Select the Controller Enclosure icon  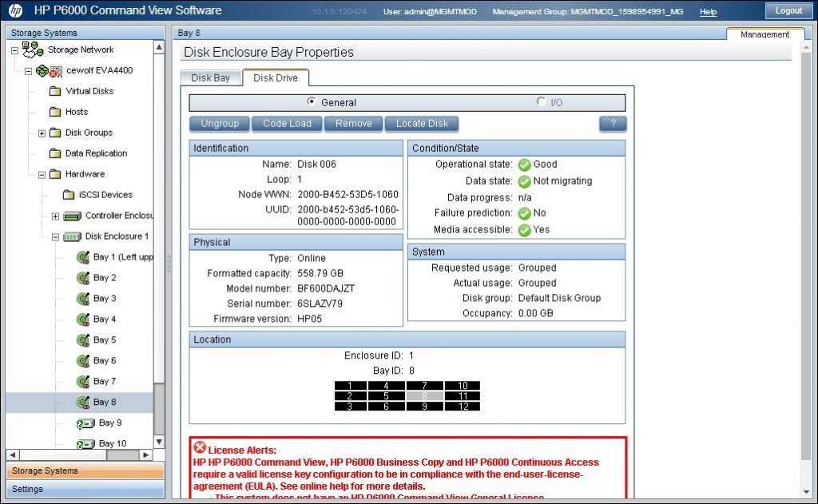point(72,216)
